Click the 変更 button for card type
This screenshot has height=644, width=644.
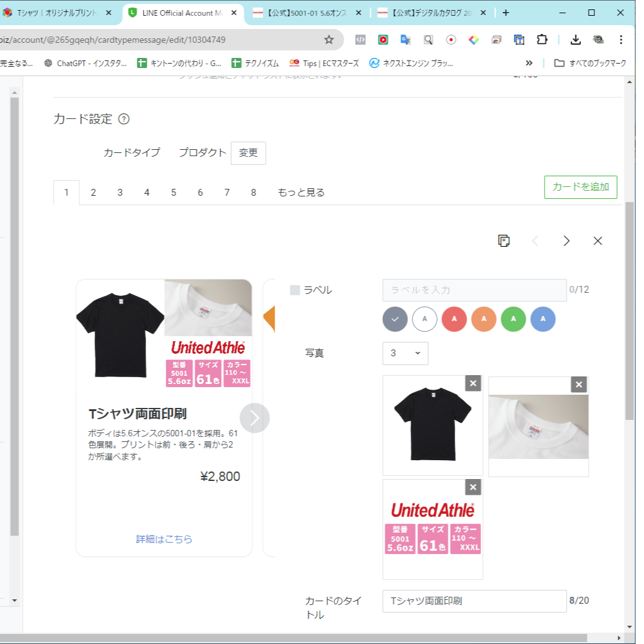pyautogui.click(x=248, y=153)
